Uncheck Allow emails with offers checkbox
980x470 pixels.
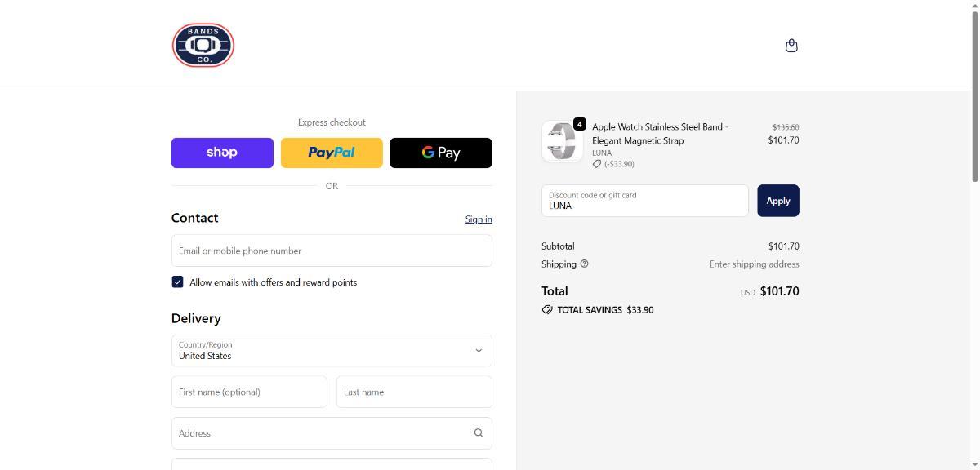click(177, 282)
